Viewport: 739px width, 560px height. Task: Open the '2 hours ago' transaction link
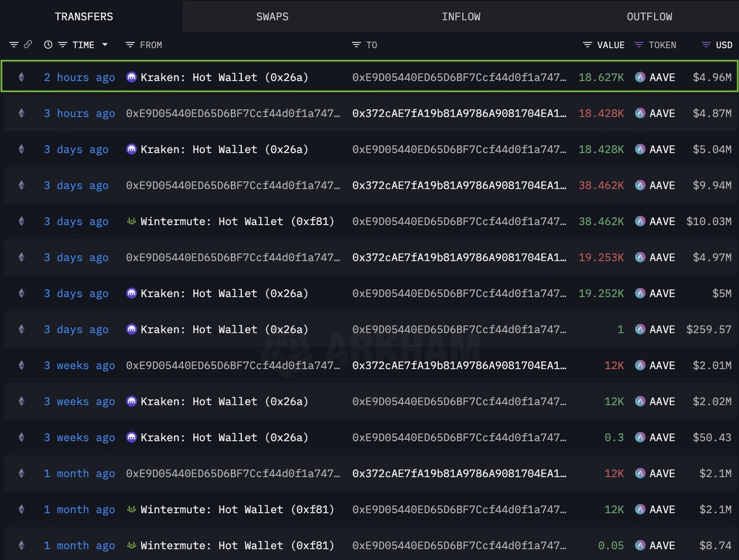[x=79, y=78]
